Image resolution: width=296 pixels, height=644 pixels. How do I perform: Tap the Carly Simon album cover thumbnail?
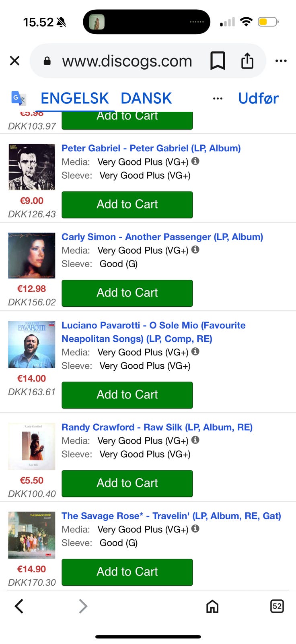click(x=32, y=255)
